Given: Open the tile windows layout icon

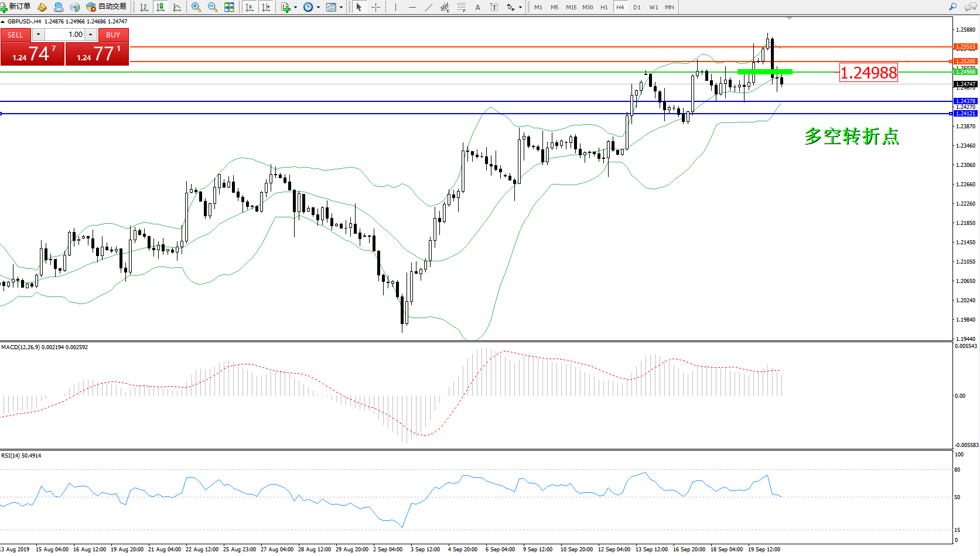Looking at the screenshot, I should 229,7.
